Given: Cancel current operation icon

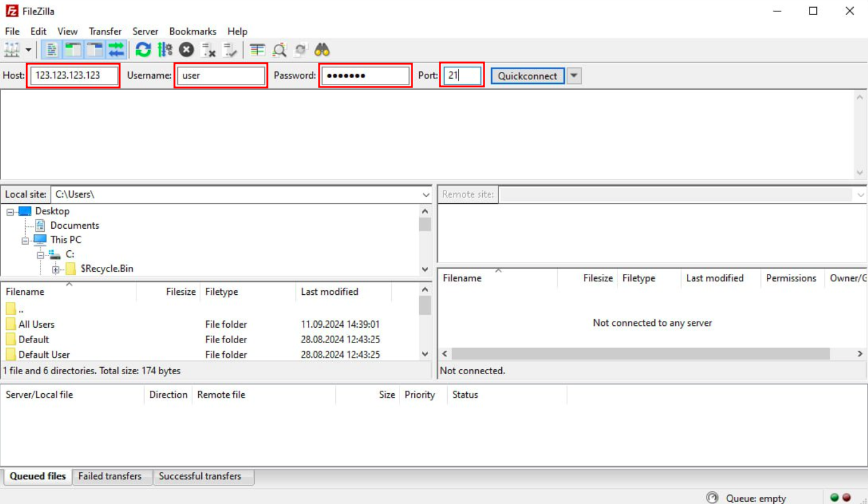Looking at the screenshot, I should [186, 50].
